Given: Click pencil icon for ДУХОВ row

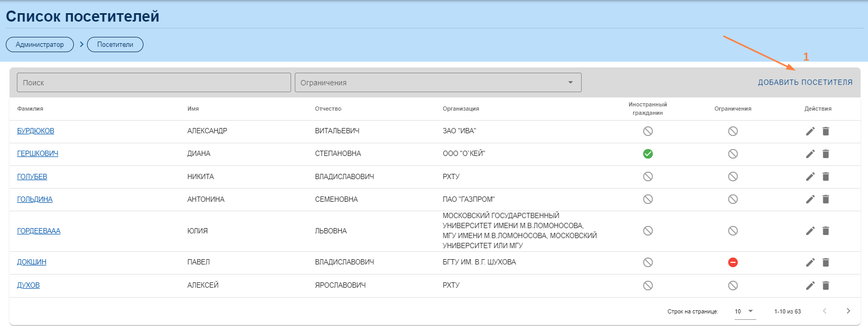Looking at the screenshot, I should pyautogui.click(x=810, y=286).
